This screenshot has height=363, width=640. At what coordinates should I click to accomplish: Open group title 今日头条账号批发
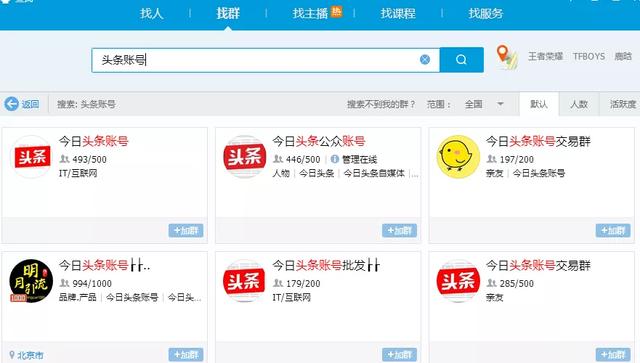point(326,265)
